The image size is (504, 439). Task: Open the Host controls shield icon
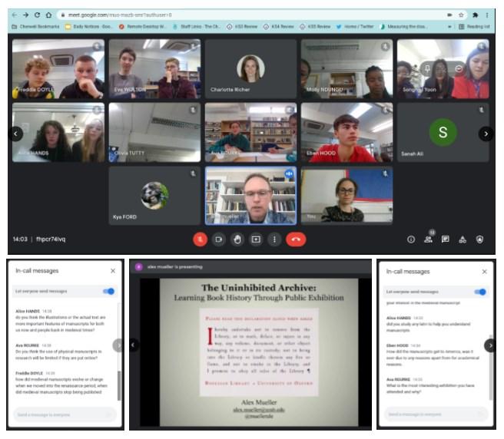tap(479, 239)
